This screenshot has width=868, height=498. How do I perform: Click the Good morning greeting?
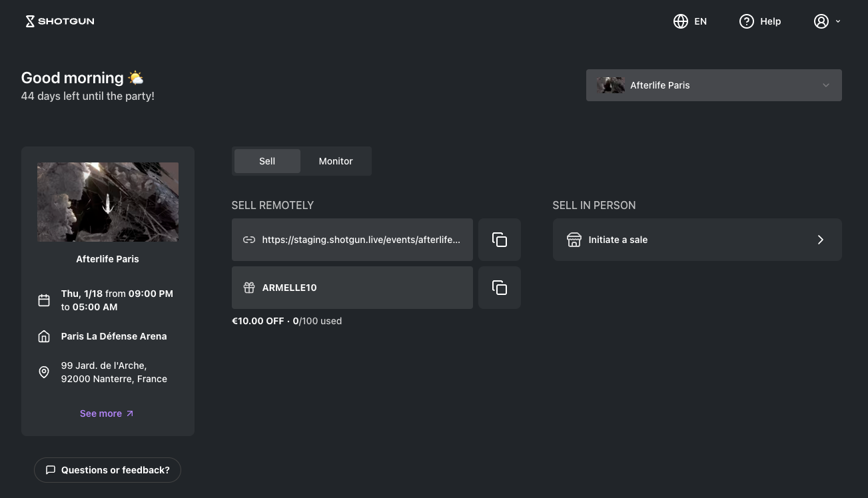[83, 78]
